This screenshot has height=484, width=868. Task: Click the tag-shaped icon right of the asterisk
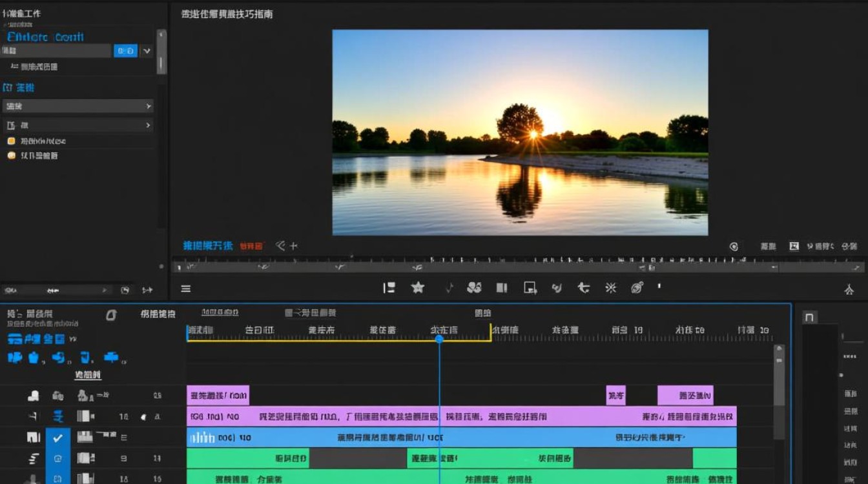[637, 288]
